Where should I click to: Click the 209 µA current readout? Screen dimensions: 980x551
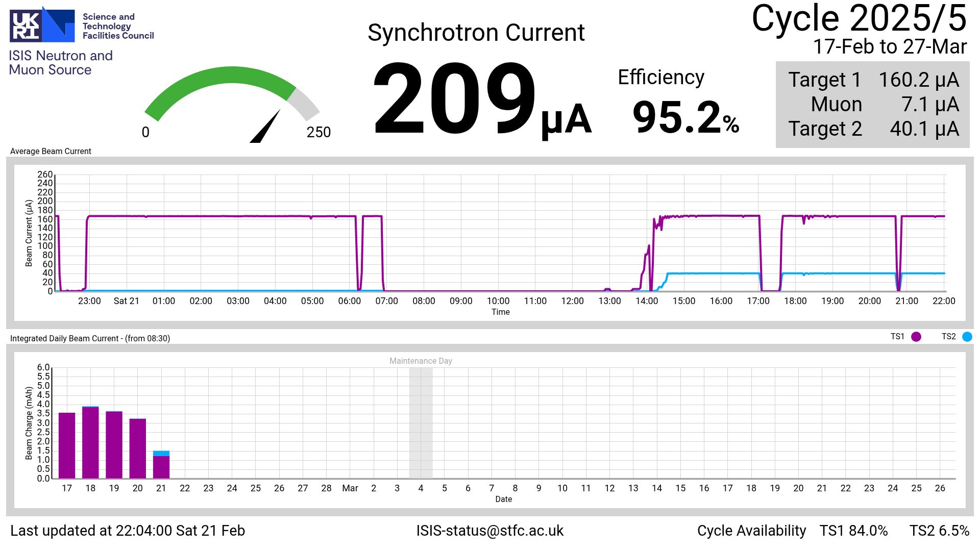tap(481, 99)
